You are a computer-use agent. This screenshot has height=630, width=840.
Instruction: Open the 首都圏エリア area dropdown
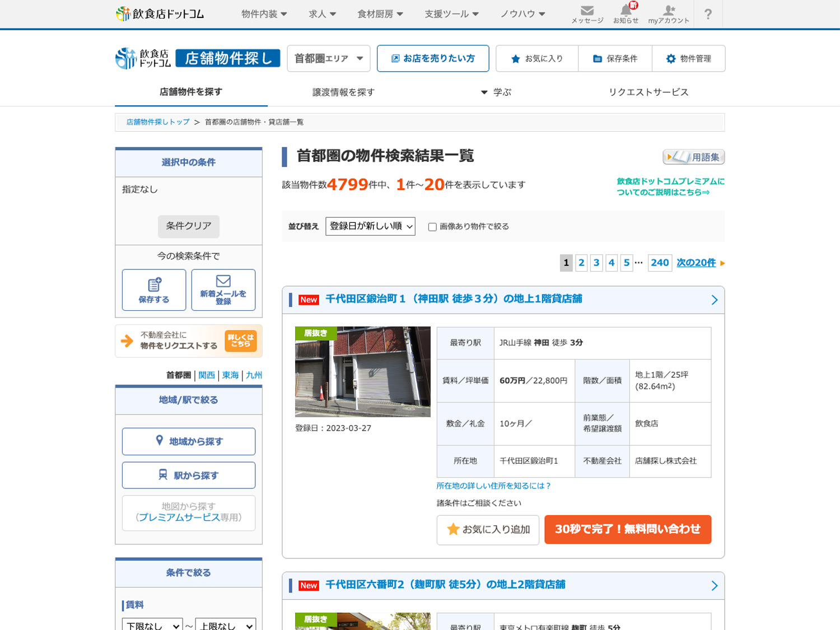click(329, 58)
